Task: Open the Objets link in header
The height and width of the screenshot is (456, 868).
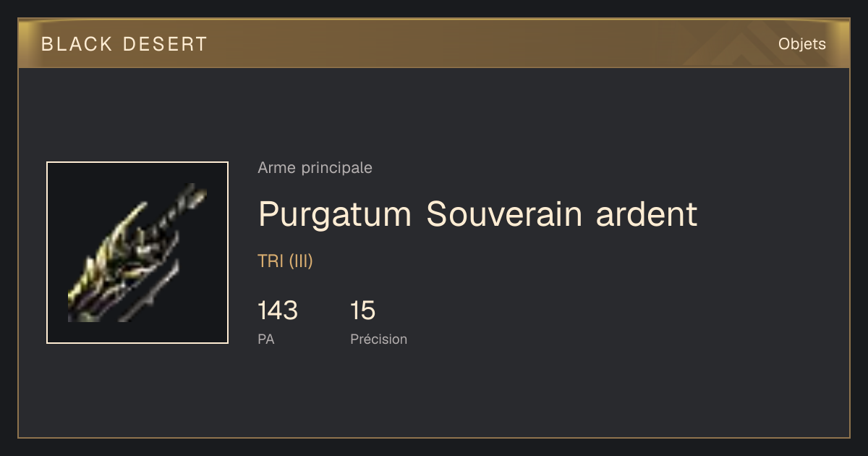Action: (801, 44)
